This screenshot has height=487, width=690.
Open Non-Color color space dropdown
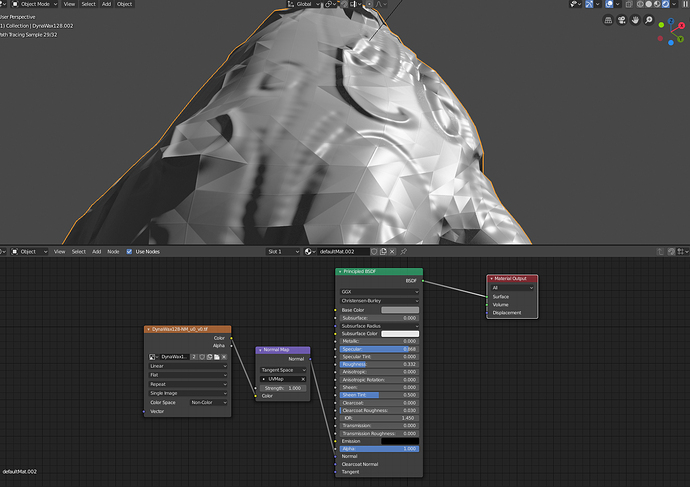209,403
